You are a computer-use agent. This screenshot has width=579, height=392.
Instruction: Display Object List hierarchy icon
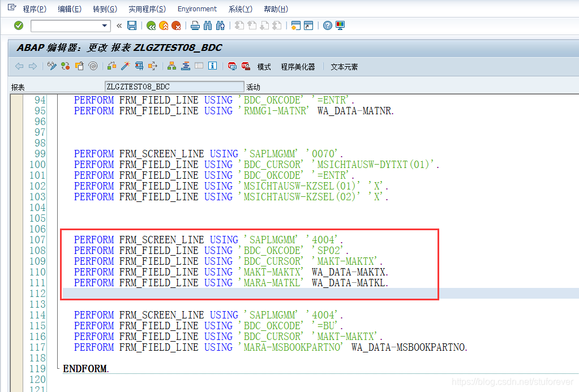[171, 66]
